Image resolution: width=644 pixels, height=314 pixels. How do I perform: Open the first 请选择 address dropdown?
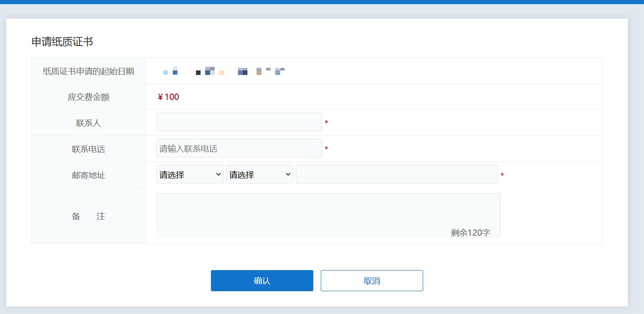[x=190, y=174]
